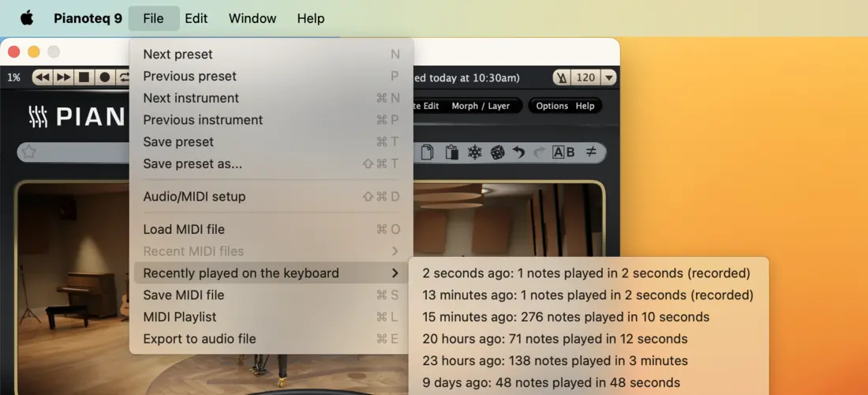Open the tempo dropdown arrow next to 120
Screen dimensions: 868x395
(x=608, y=77)
